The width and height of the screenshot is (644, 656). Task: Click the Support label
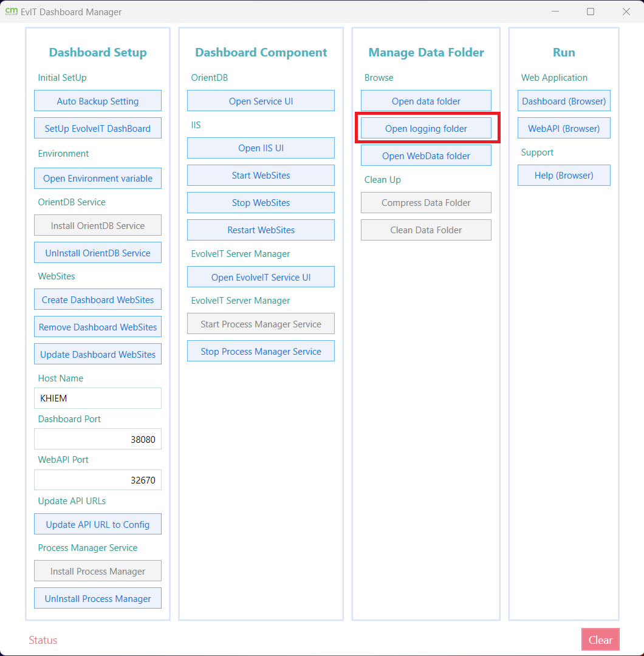[537, 152]
